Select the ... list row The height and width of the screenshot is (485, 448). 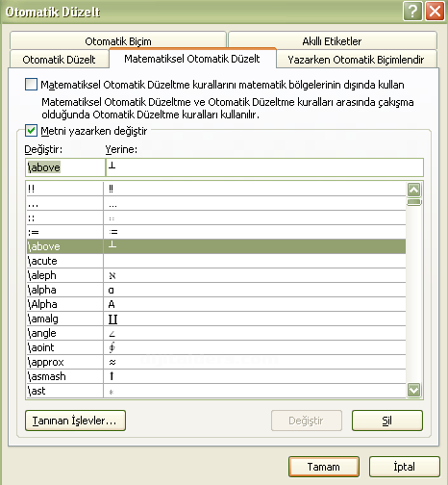(216, 203)
